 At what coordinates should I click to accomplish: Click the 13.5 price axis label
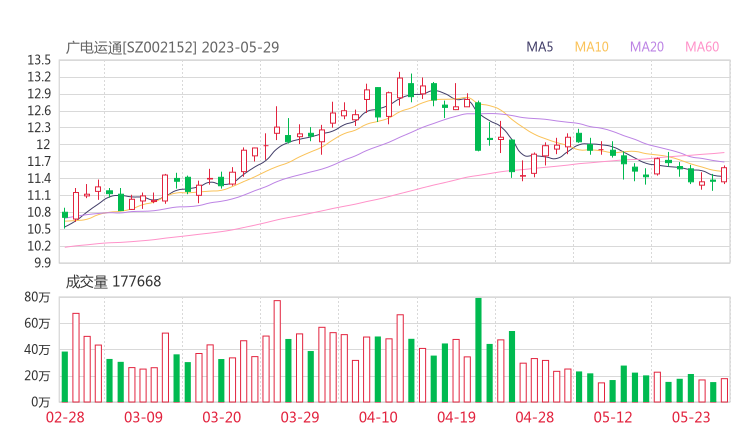pos(39,60)
